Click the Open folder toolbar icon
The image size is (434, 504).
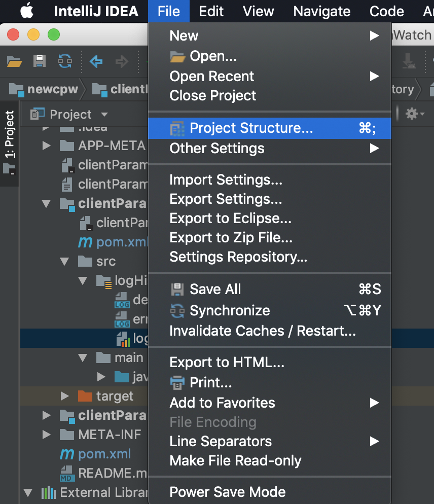15,62
